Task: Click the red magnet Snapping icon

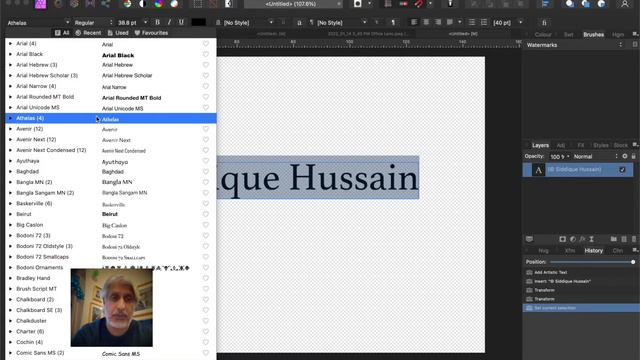Action: coord(419,4)
